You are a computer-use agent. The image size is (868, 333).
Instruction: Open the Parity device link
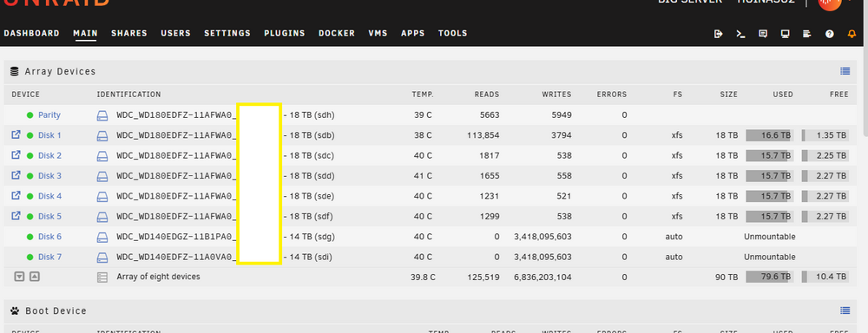point(49,115)
